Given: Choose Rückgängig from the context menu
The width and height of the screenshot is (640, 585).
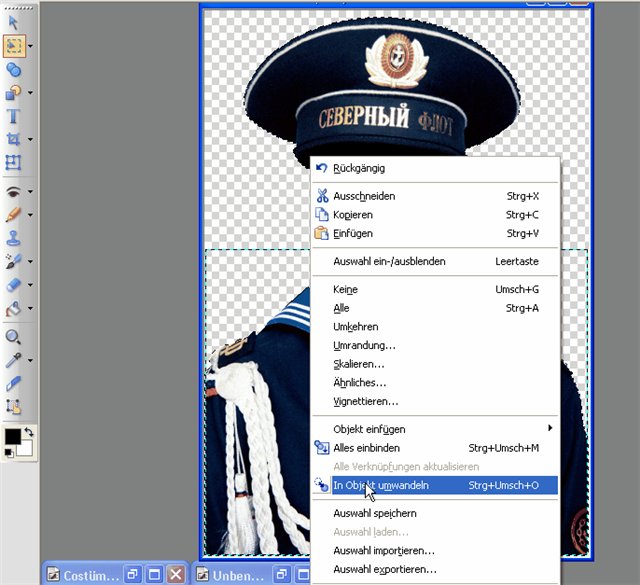Looking at the screenshot, I should click(x=435, y=168).
